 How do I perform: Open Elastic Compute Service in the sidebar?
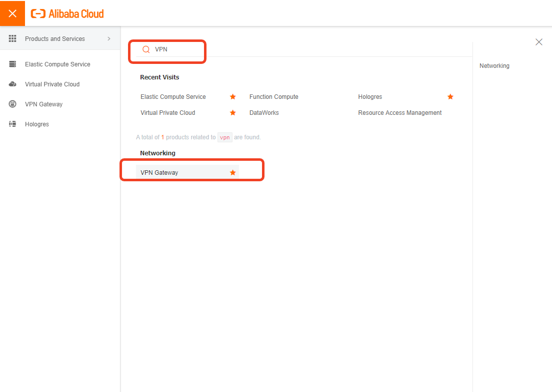click(57, 64)
